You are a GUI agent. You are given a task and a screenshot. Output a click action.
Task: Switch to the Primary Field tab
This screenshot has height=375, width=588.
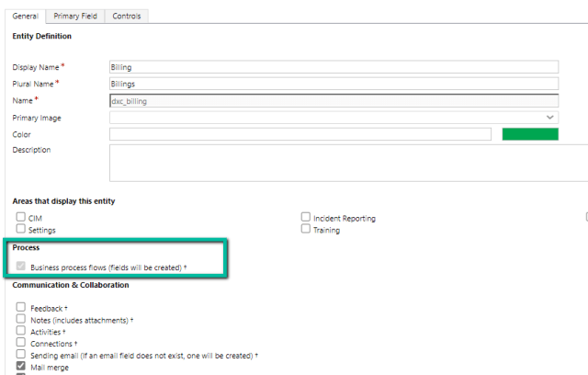tap(75, 17)
